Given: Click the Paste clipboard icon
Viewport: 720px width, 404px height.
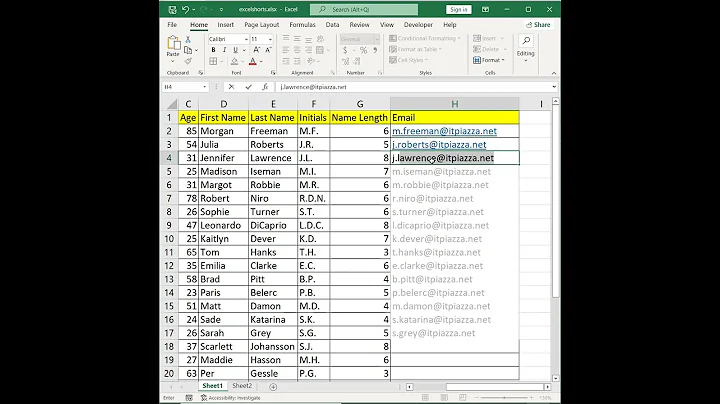Looking at the screenshot, I should click(x=173, y=43).
